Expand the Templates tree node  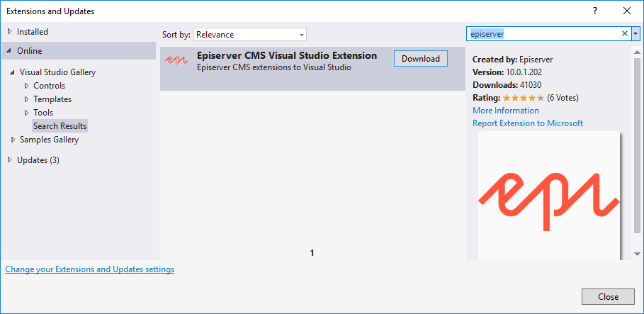(x=26, y=99)
